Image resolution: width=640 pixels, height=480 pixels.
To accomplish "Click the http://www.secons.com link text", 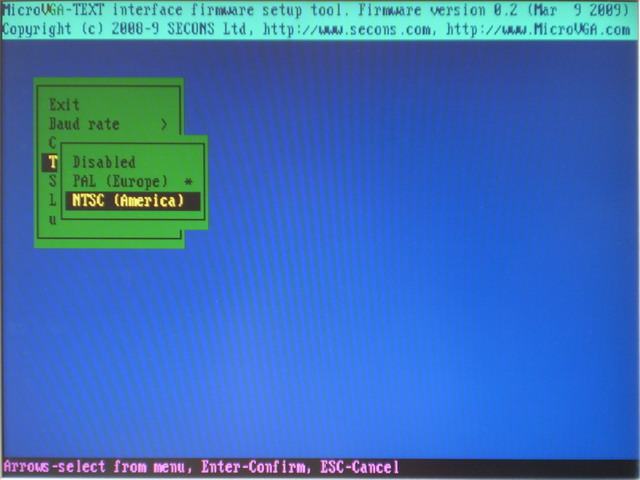I will pyautogui.click(x=346, y=29).
